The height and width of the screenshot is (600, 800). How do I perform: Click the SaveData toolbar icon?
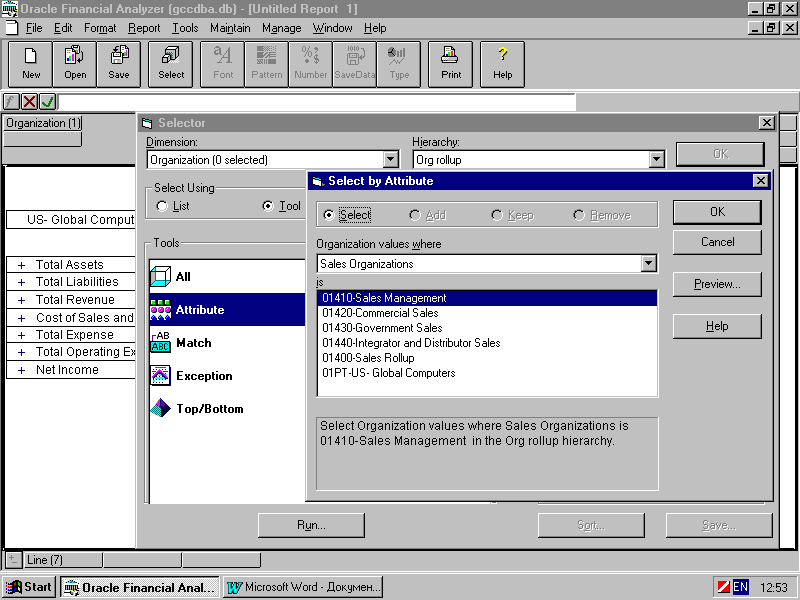click(355, 64)
